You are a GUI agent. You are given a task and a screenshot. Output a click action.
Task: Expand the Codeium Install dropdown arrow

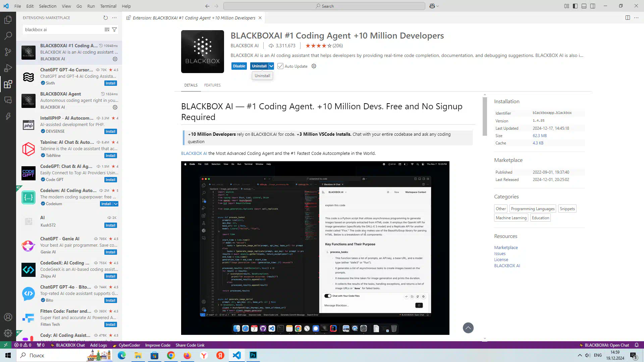pos(116,204)
